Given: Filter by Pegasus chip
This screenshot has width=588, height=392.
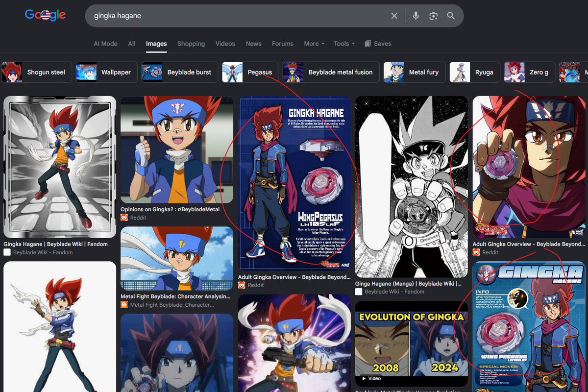Looking at the screenshot, I should [x=250, y=72].
